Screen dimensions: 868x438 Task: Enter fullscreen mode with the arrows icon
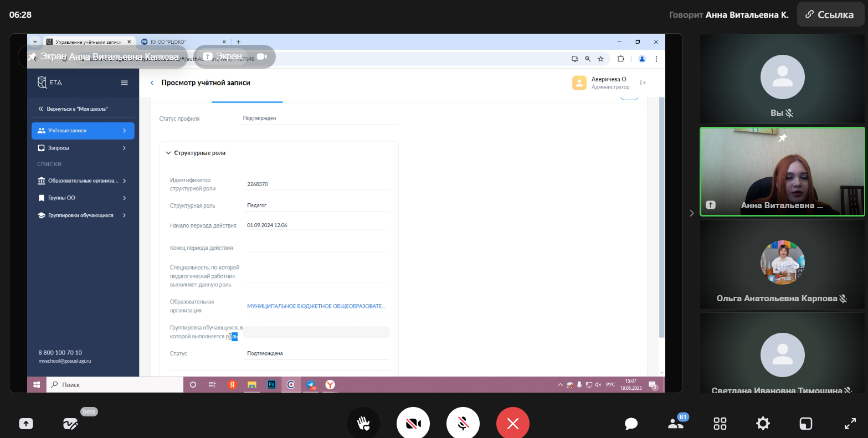coord(850,424)
